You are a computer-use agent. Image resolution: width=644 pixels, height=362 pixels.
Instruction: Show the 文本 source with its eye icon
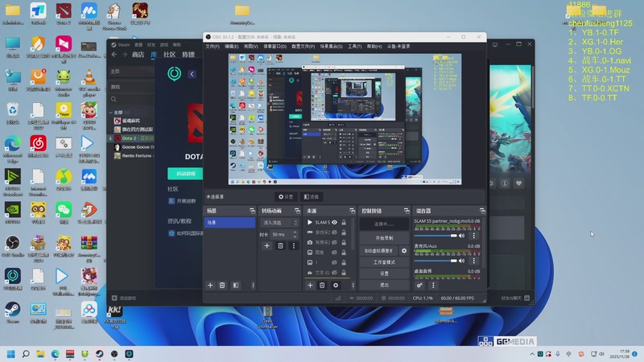335,273
